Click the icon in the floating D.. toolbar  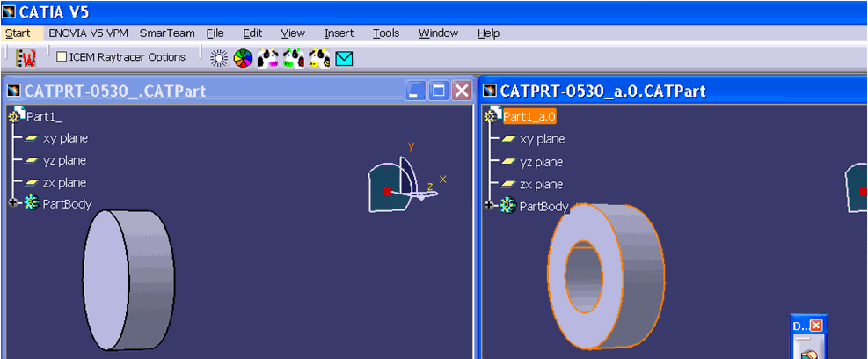(807, 354)
